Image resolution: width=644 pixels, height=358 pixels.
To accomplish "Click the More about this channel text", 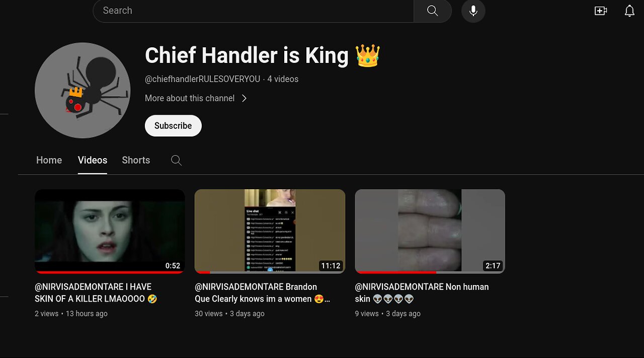I will pos(190,98).
